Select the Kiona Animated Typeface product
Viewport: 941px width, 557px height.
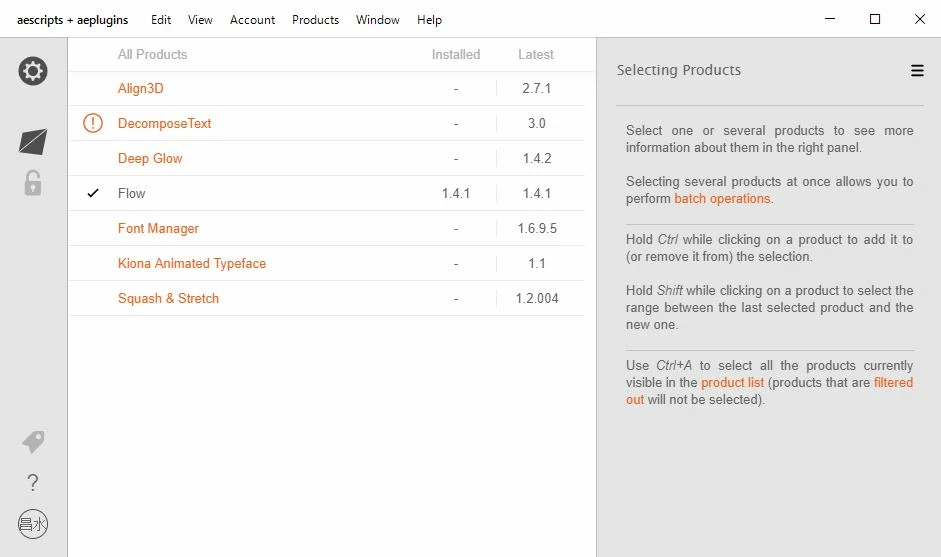click(x=192, y=263)
